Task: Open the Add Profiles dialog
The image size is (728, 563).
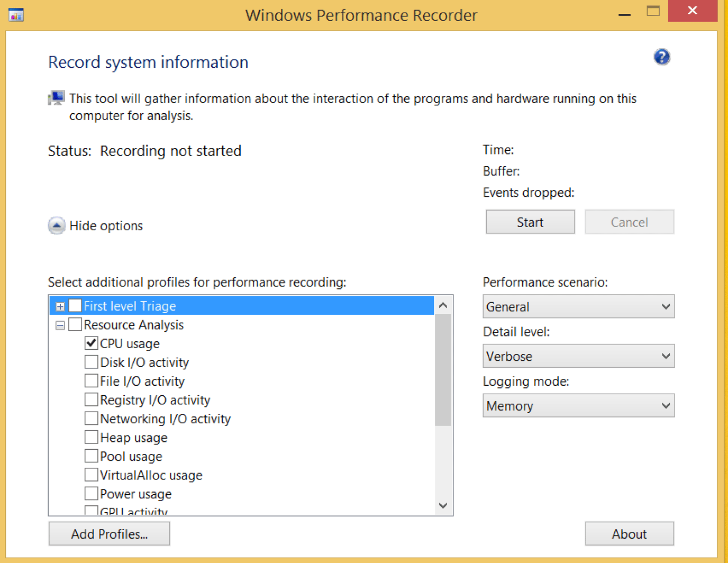Action: pos(109,533)
